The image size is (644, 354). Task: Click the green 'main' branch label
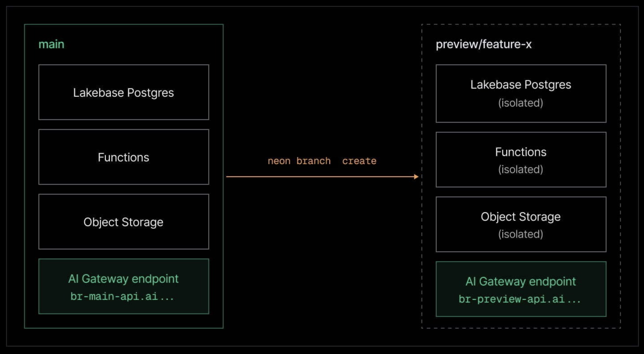click(51, 44)
